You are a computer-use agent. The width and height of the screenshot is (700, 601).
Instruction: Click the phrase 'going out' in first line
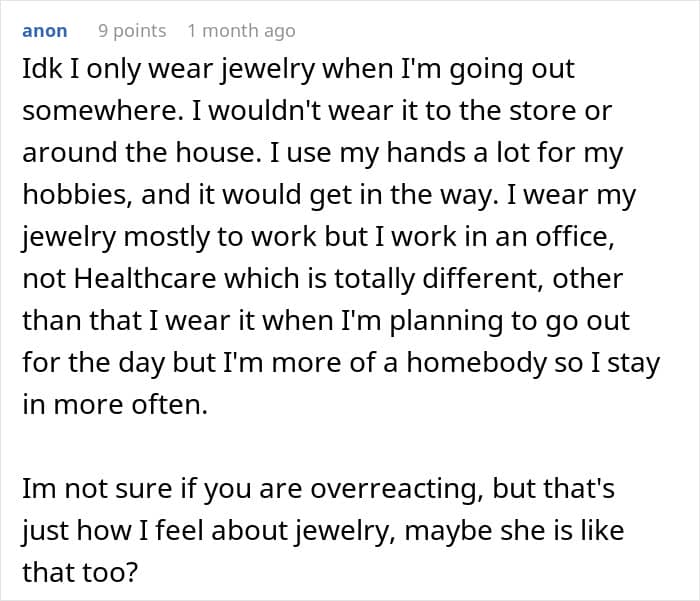pos(512,69)
